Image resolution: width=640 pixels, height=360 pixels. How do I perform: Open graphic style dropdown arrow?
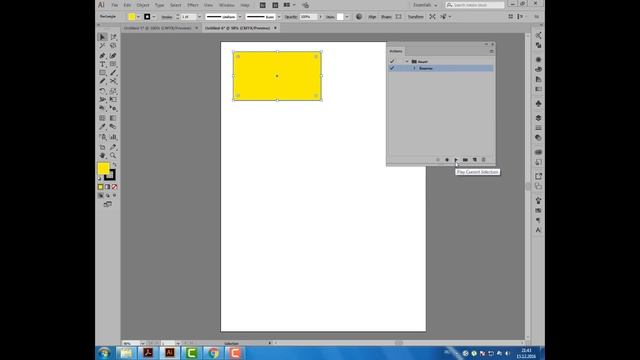pos(347,17)
